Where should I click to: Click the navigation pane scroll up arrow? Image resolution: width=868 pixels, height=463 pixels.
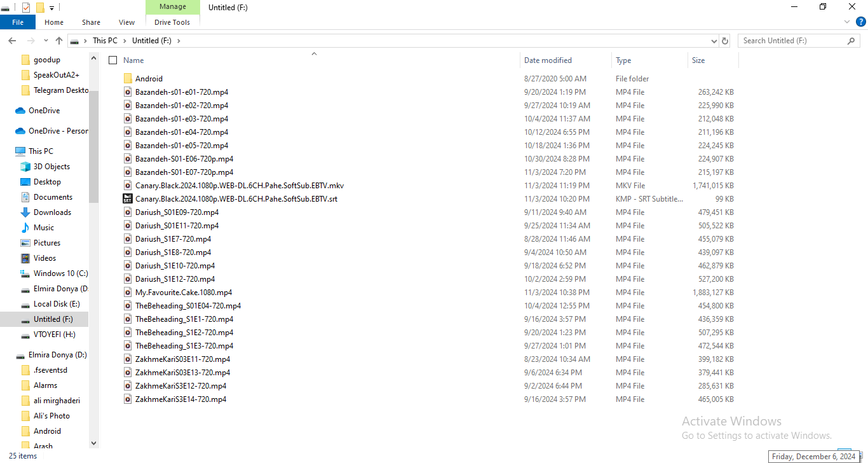pos(94,59)
